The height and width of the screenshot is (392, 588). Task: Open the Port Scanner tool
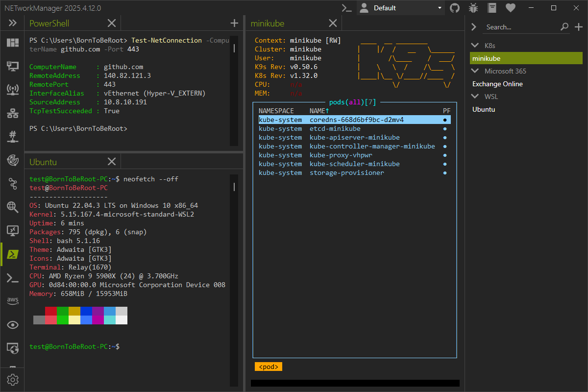[x=12, y=136]
